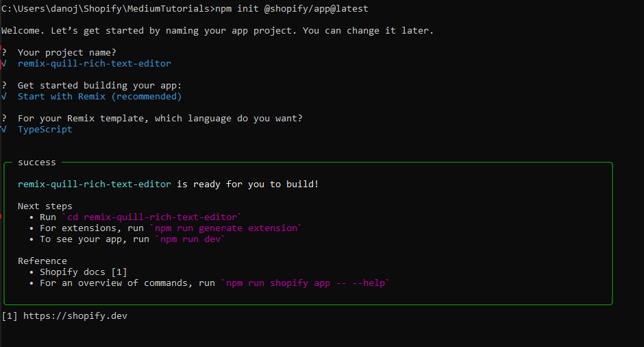Click the question mark before Get started building
The height and width of the screenshot is (347, 644).
[4, 86]
